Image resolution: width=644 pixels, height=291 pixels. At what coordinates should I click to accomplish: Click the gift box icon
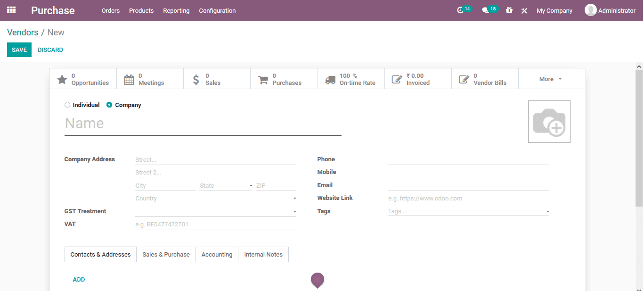pos(509,10)
